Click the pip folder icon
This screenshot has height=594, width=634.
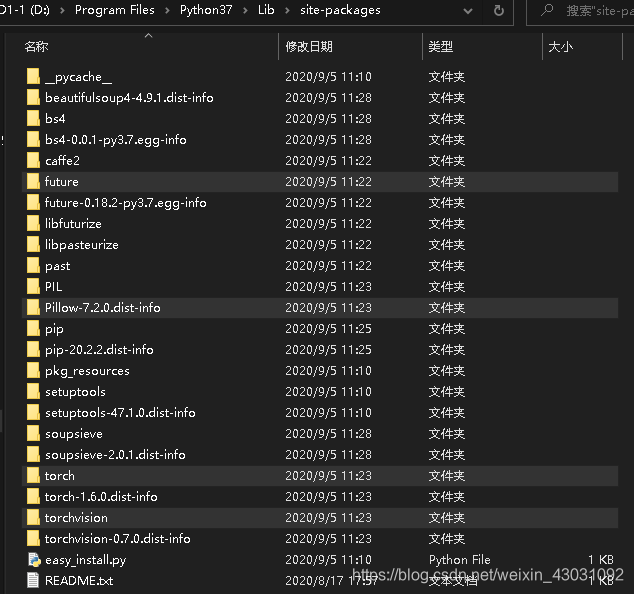[33, 329]
